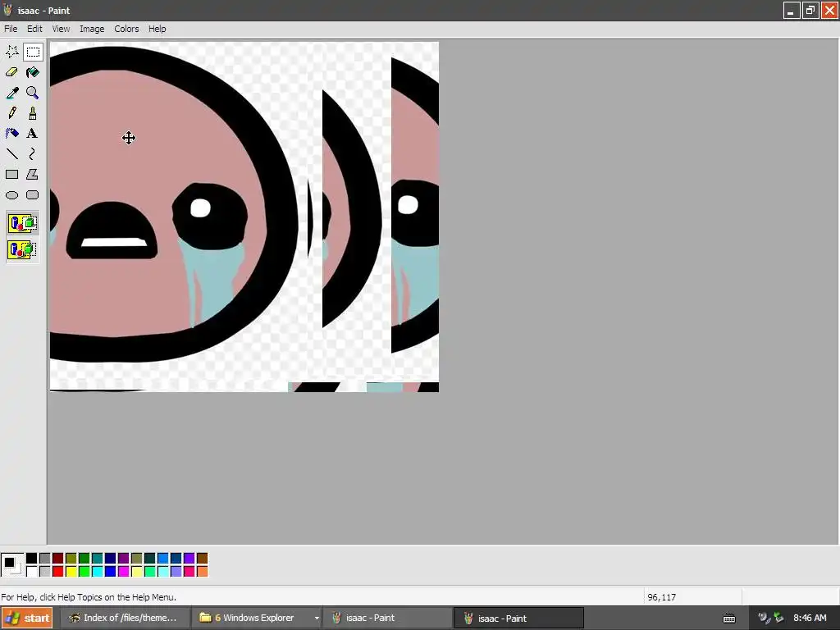This screenshot has height=630, width=840.
Task: Click the foreground/background color indicator box
Action: coord(11,565)
